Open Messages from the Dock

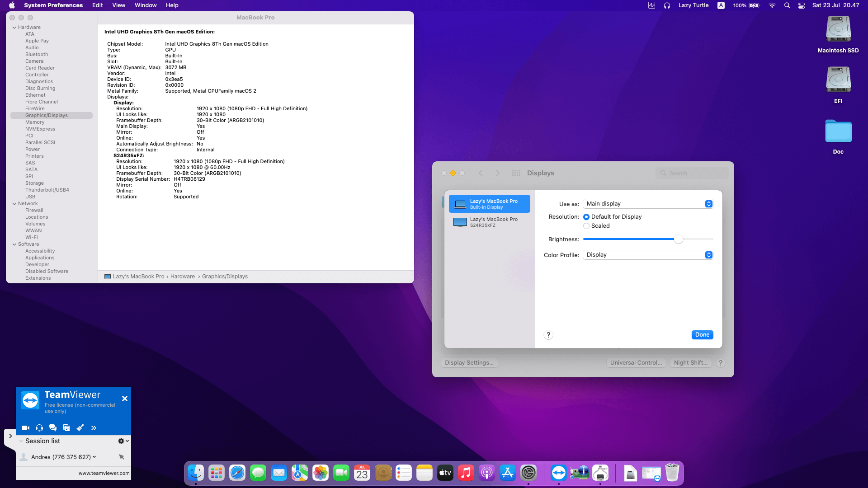[x=258, y=473]
